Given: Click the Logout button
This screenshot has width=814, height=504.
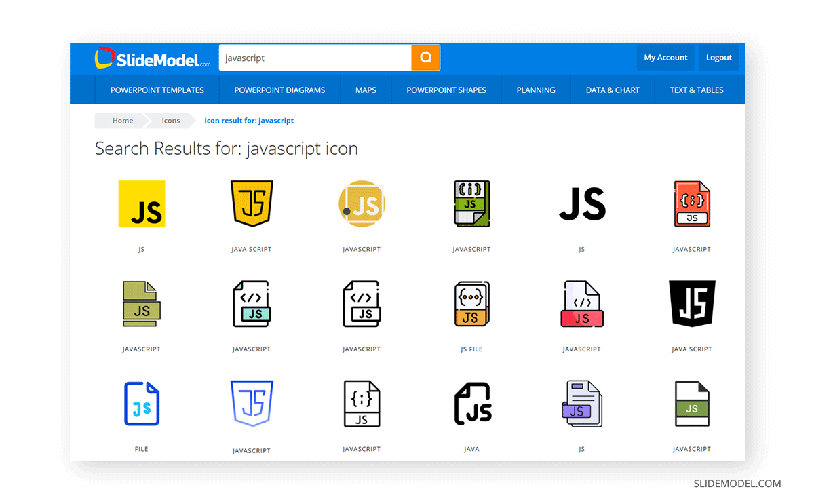Looking at the screenshot, I should [x=718, y=58].
